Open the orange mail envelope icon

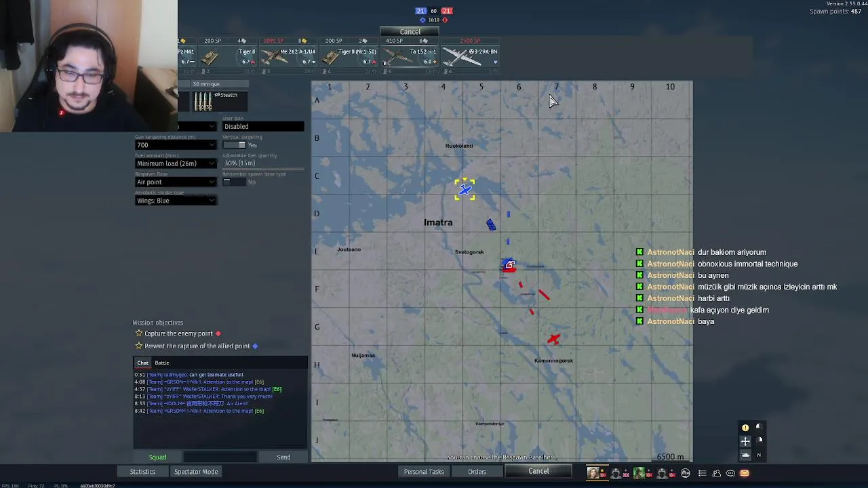[745, 473]
